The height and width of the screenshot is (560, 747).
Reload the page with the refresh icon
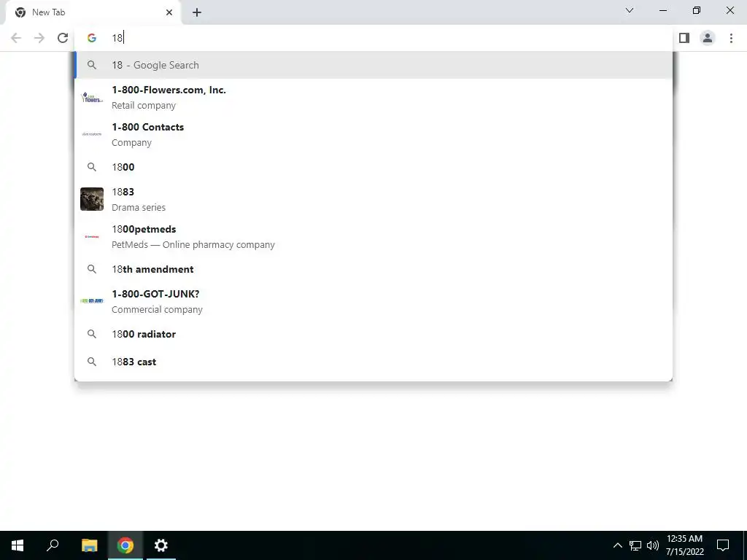63,38
